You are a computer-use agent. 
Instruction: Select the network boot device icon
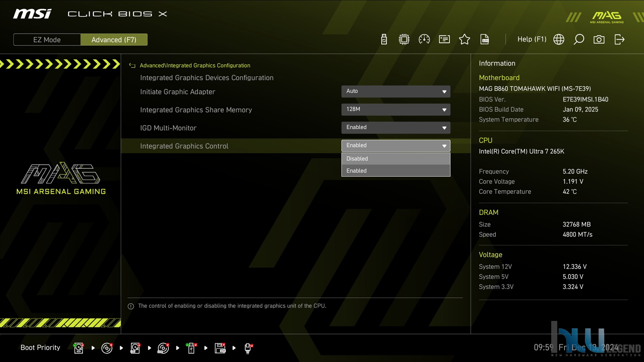click(x=248, y=348)
